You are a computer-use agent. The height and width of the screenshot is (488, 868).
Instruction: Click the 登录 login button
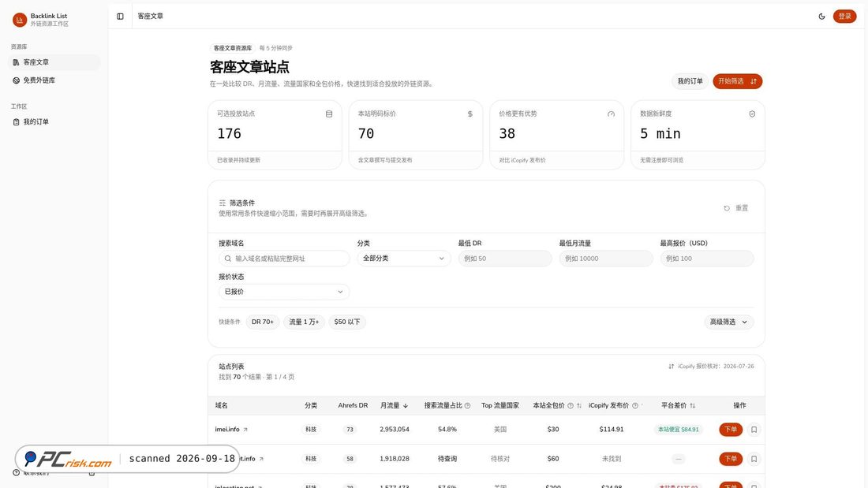[845, 17]
